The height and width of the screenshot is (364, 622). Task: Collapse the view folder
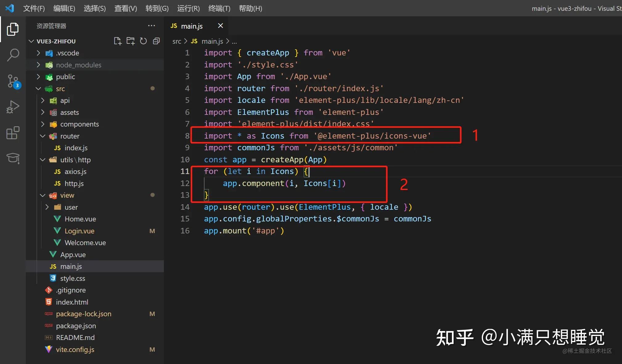coord(43,195)
